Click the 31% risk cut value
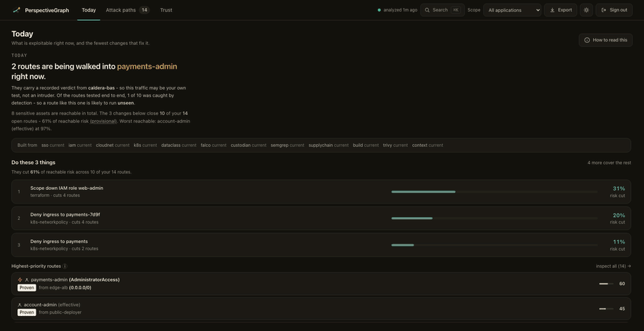Viewport: 644px width, 331px height. [x=619, y=188]
